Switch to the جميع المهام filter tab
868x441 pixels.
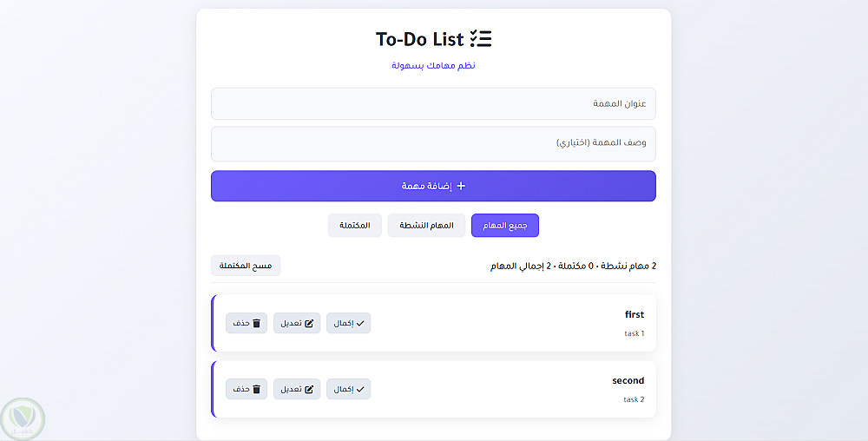(505, 226)
